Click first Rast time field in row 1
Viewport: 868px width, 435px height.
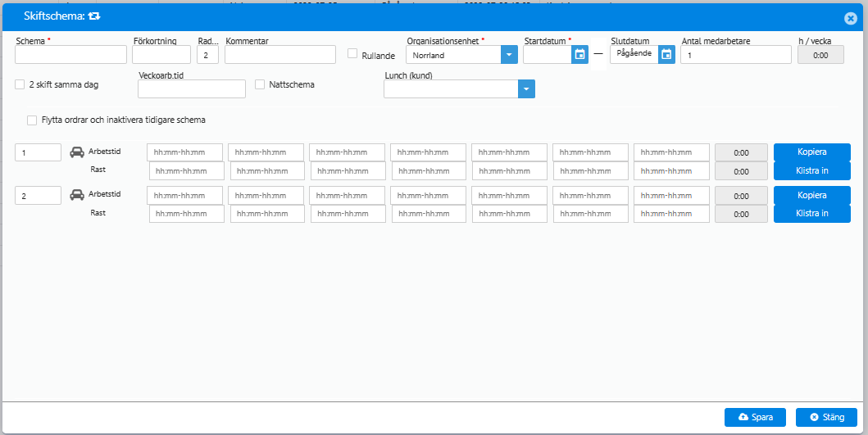point(187,171)
